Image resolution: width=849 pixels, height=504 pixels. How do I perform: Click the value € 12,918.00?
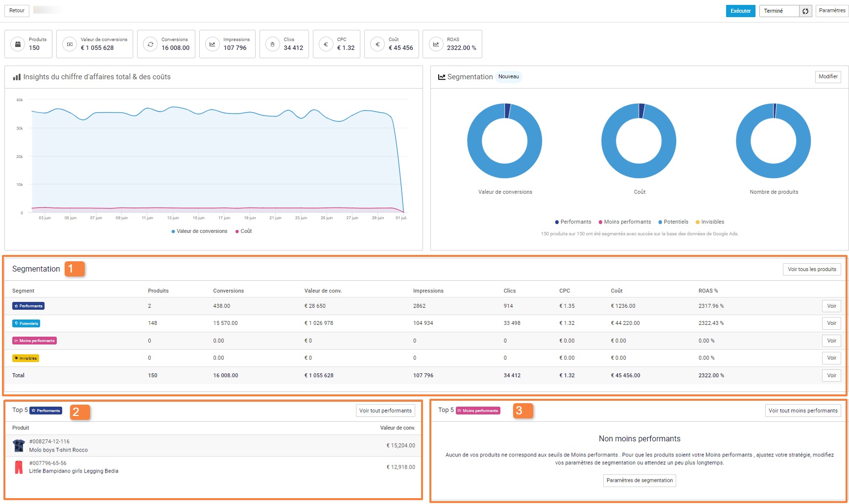(401, 467)
